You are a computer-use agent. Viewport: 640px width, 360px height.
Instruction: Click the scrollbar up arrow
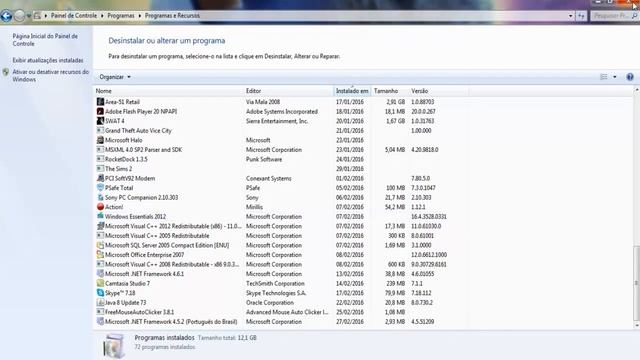pyautogui.click(x=636, y=90)
